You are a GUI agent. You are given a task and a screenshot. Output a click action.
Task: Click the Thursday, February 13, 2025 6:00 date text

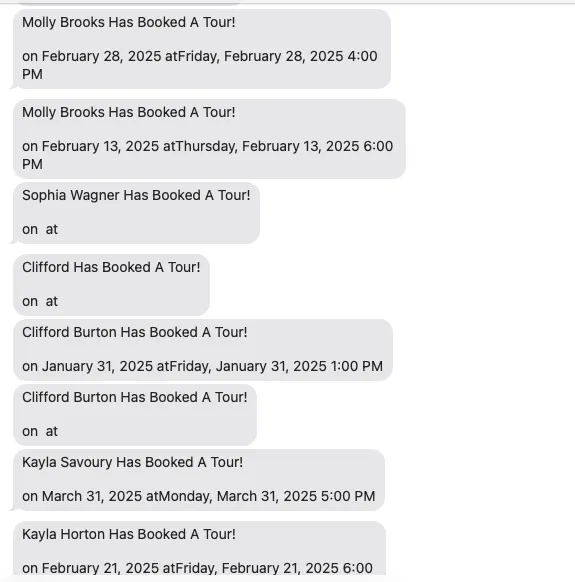[284, 146]
